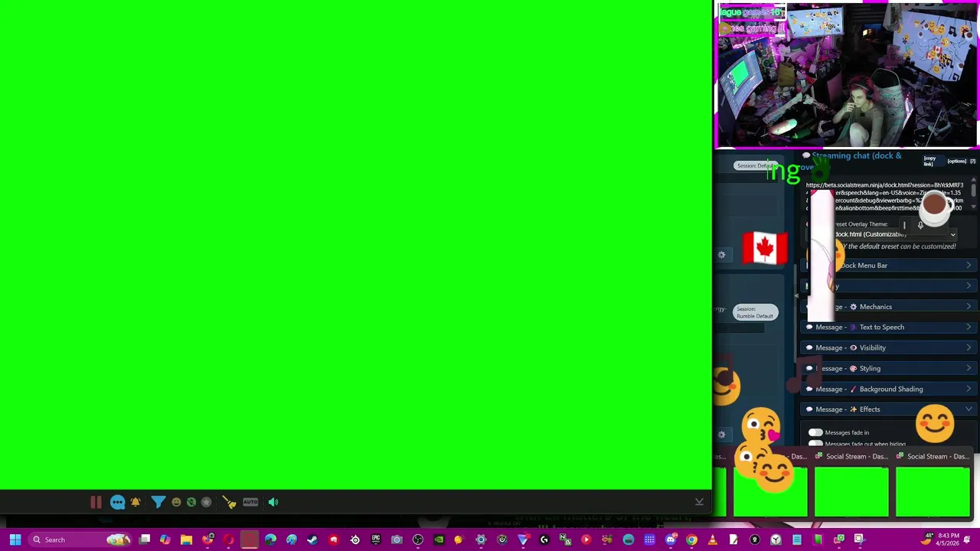
Task: Collapse dock bar with the down-arrow icon
Action: (699, 502)
